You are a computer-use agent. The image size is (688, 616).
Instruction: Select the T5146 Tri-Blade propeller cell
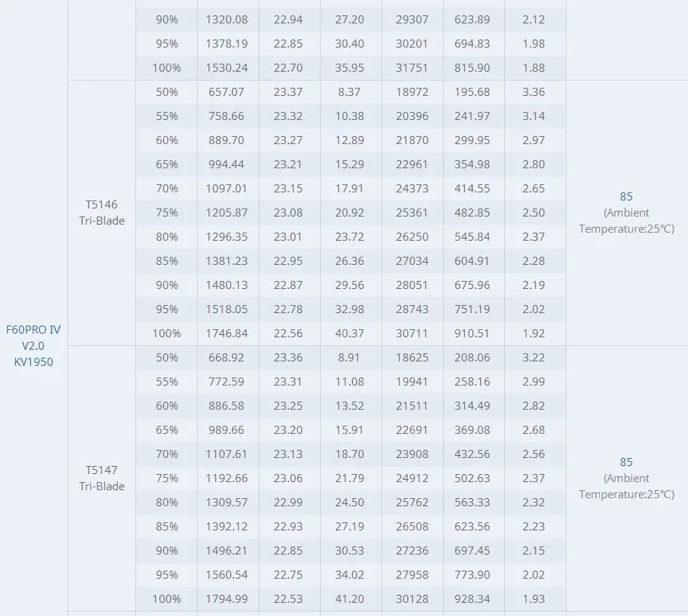102,212
